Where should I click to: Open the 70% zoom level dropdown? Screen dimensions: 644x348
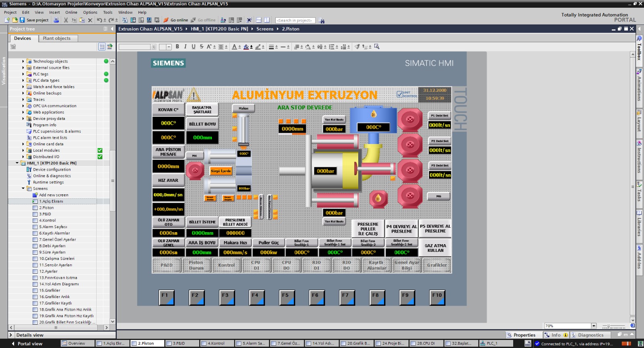(594, 326)
